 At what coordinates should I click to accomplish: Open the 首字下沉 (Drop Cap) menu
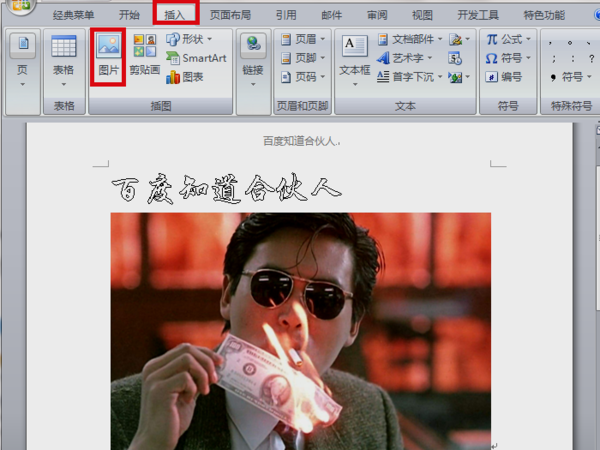(409, 77)
